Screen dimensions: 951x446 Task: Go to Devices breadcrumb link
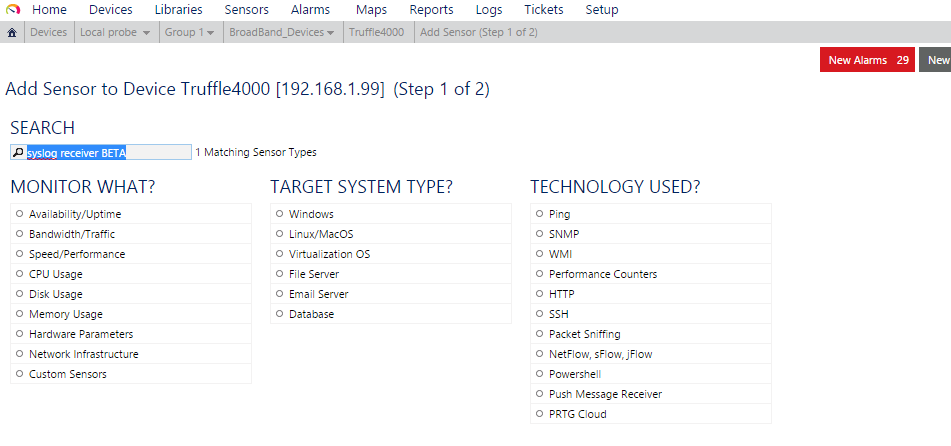(49, 33)
